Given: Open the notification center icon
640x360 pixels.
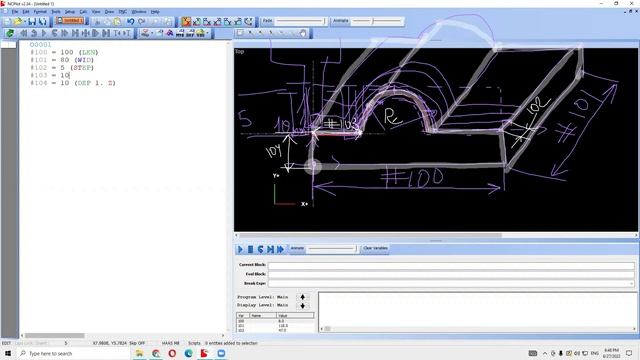Looking at the screenshot, I should tap(629, 353).
